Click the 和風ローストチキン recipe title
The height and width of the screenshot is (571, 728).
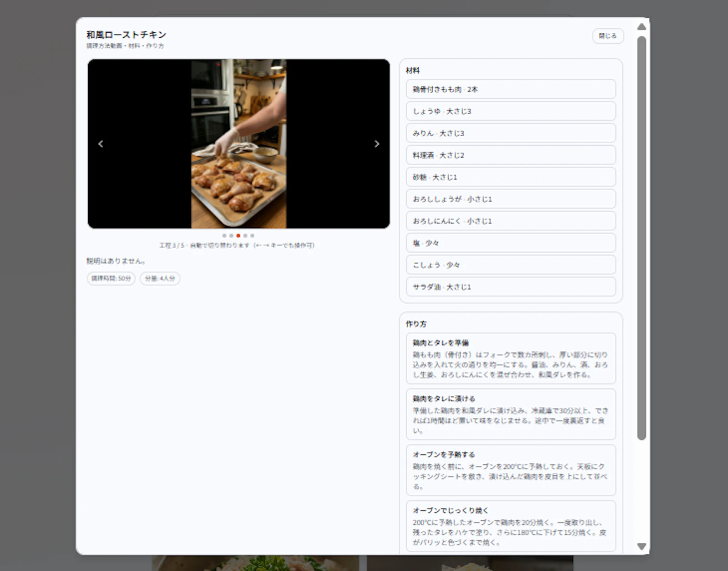[126, 35]
